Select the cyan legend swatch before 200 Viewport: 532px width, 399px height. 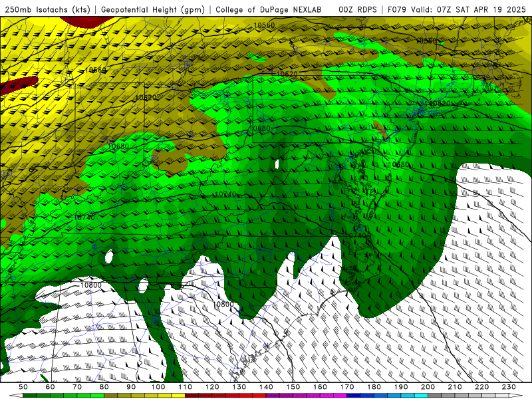pyautogui.click(x=421, y=396)
